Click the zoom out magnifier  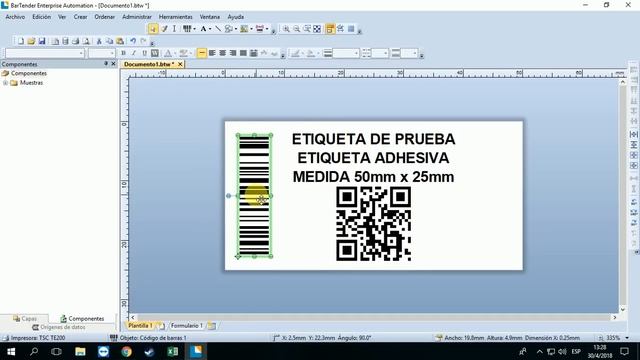297,29
